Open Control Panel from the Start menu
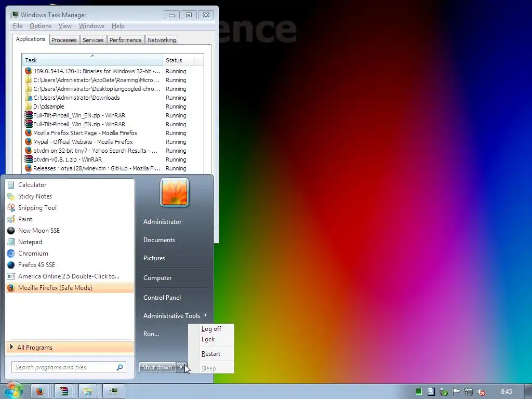This screenshot has width=532, height=399. pyautogui.click(x=162, y=298)
